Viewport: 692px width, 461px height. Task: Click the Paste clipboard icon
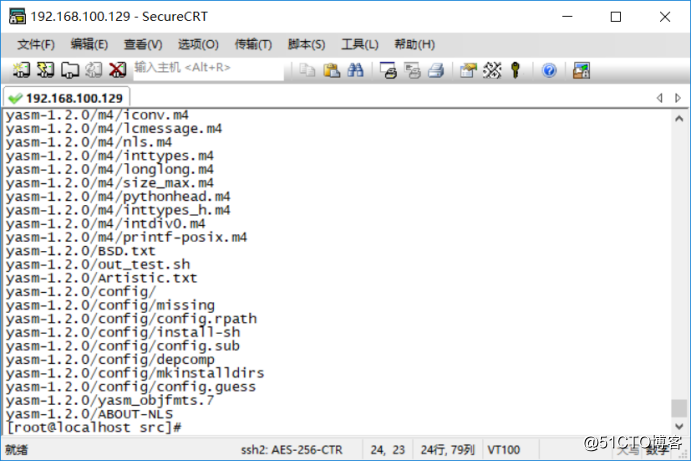point(331,70)
